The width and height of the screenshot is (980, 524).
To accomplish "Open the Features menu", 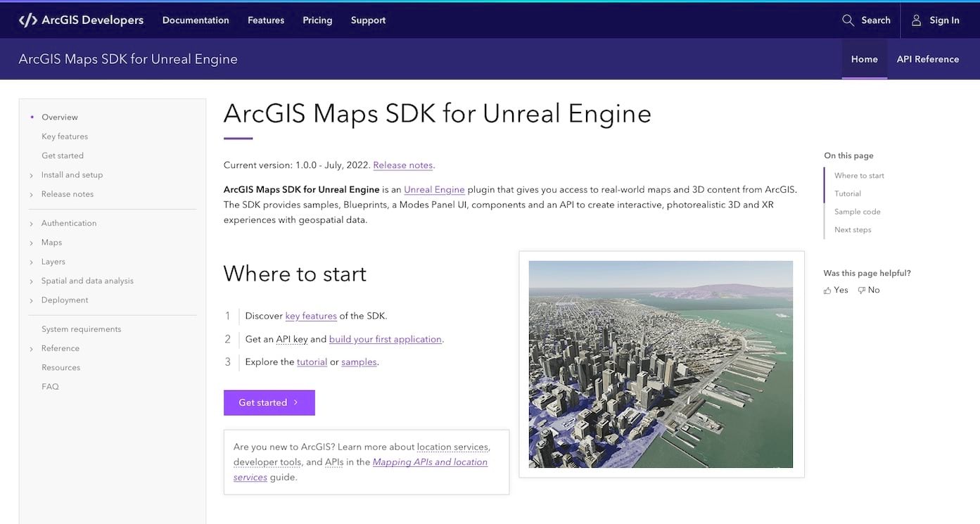I will pos(266,20).
